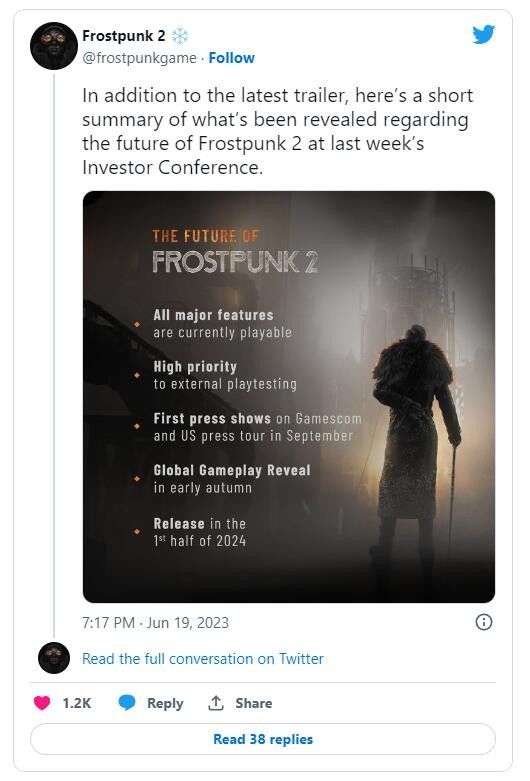Click the Share text label
This screenshot has width=530, height=781.
click(254, 703)
